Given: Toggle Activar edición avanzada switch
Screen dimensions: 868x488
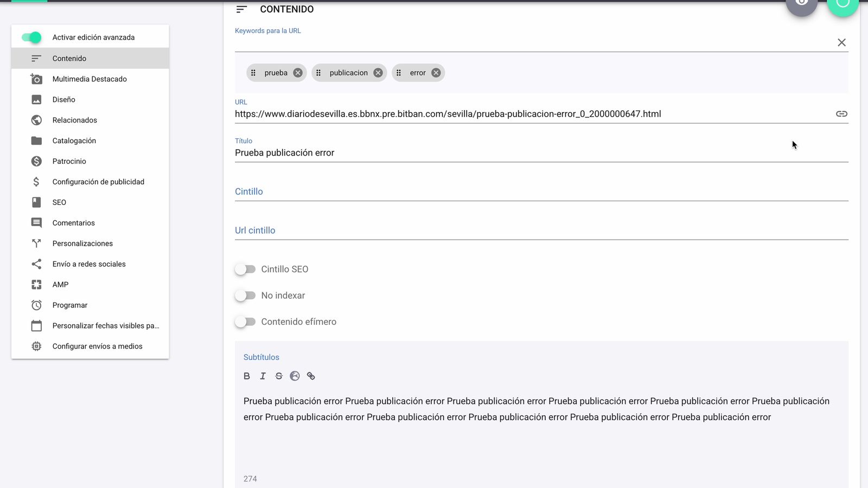Looking at the screenshot, I should (x=31, y=37).
